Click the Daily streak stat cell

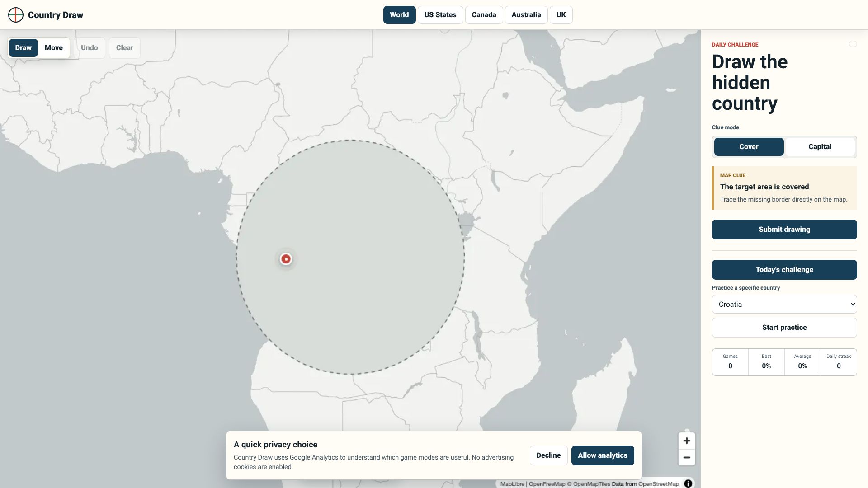pos(839,362)
